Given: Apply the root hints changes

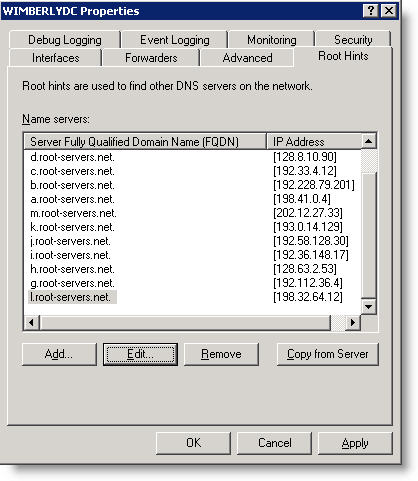Looking at the screenshot, I should tap(355, 443).
